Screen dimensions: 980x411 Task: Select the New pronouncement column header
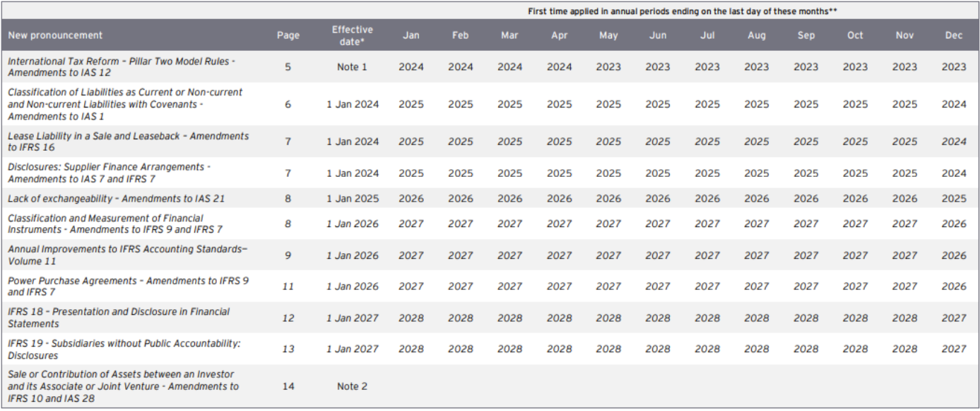[55, 35]
